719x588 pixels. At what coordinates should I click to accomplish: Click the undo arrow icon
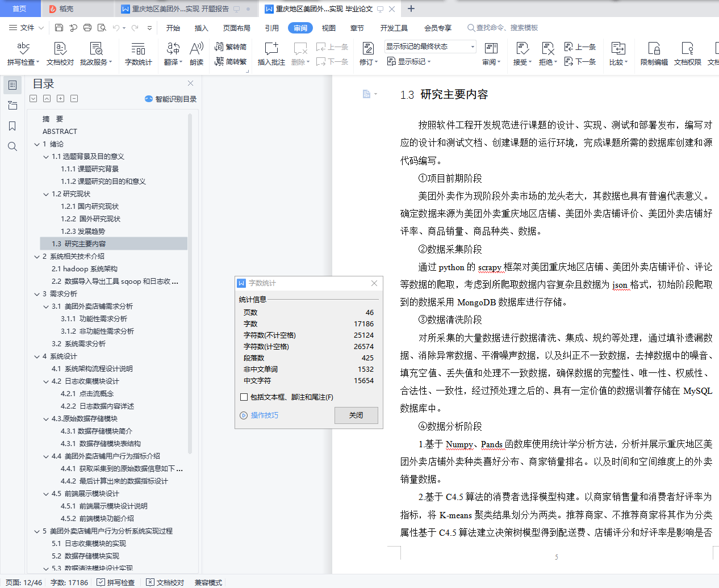pos(116,27)
